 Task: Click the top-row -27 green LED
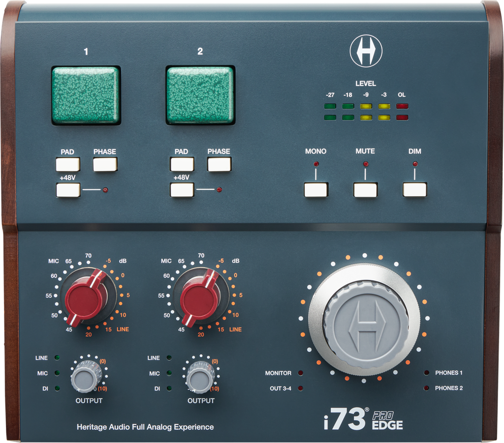(x=330, y=106)
